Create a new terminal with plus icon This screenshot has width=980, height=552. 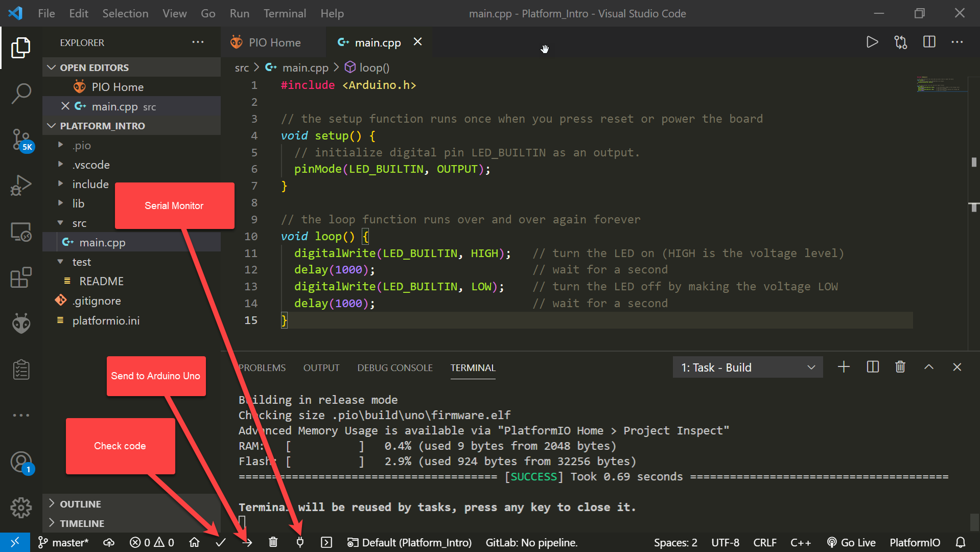pos(844,367)
